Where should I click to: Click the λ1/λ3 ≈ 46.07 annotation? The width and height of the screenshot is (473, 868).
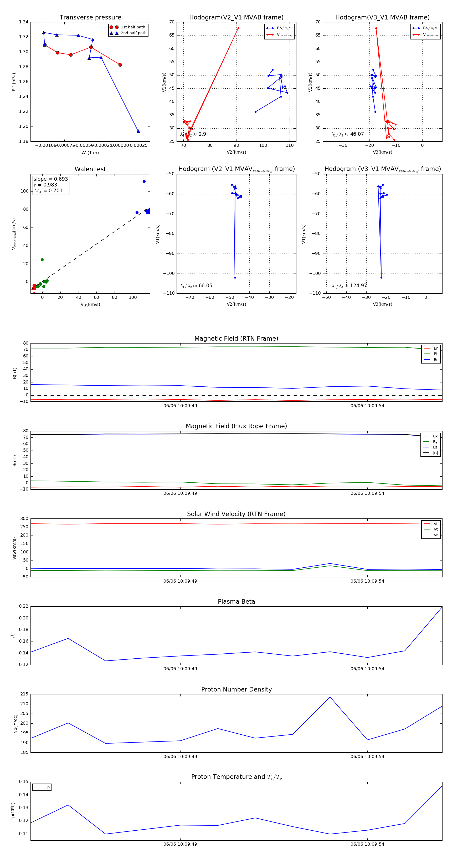(347, 134)
